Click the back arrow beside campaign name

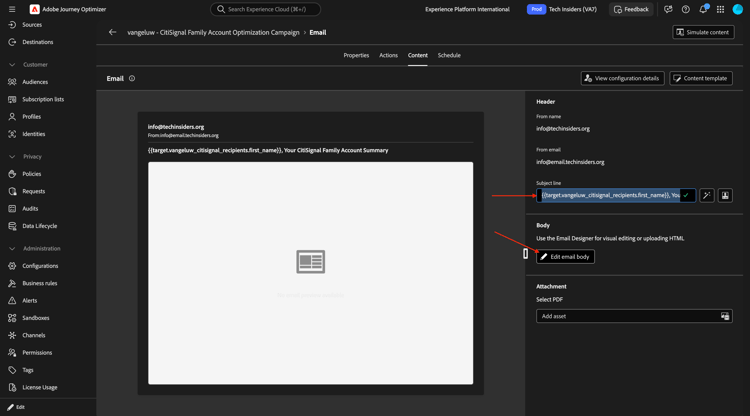click(112, 32)
